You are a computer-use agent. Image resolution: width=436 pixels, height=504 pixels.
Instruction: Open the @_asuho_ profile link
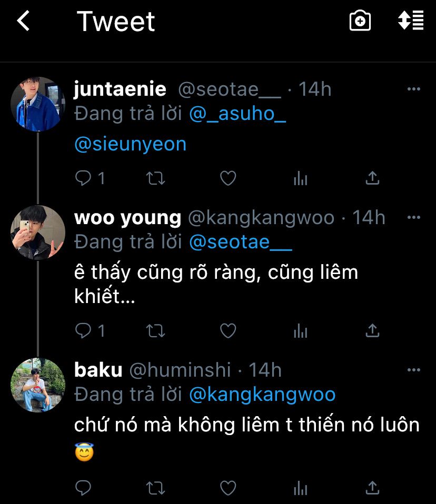[x=237, y=114]
